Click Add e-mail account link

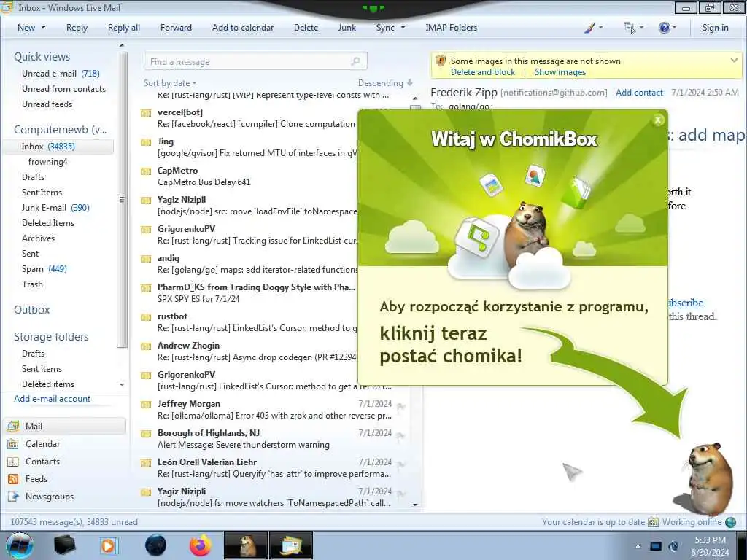tap(52, 399)
